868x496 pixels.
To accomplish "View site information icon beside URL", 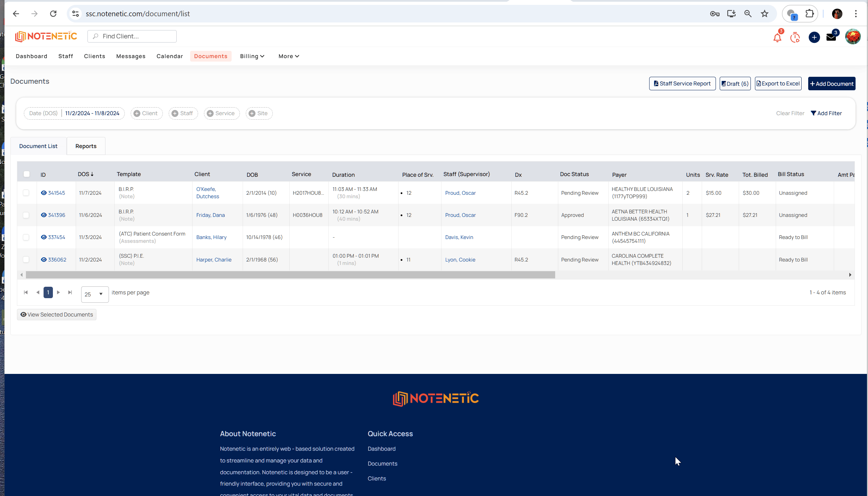I will click(75, 14).
